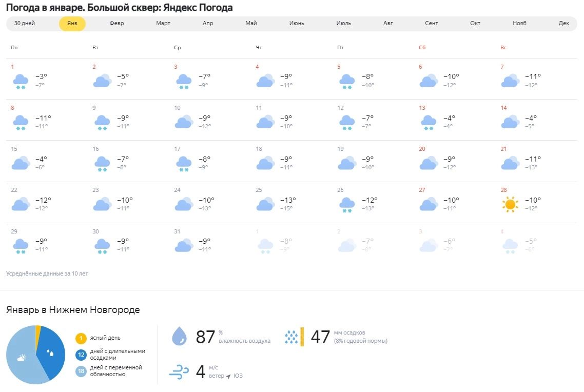584x392 pixels.
Task: Open the Июль month tab
Action: click(343, 24)
